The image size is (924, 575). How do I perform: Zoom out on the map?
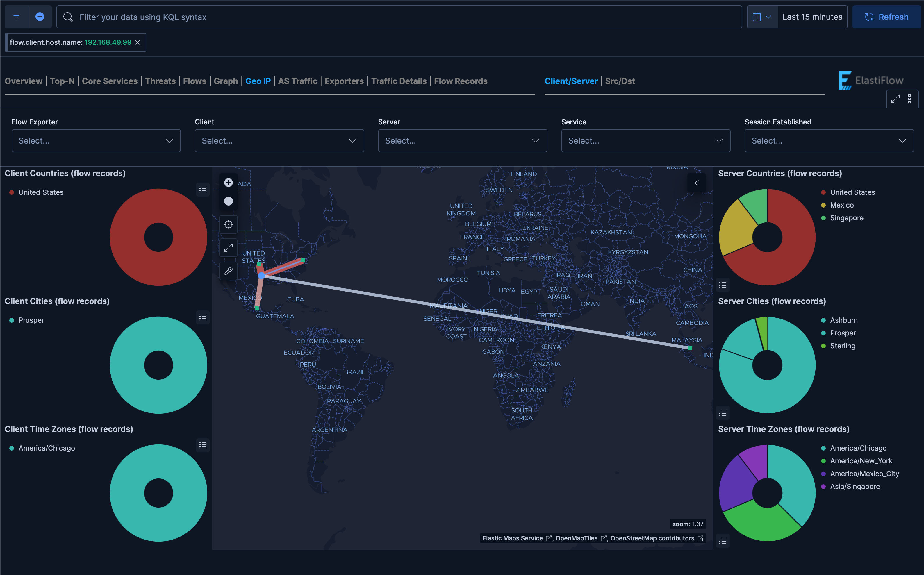(228, 201)
